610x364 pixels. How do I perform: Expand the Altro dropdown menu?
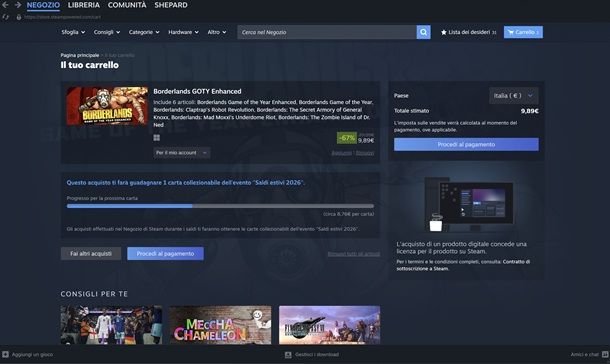[217, 32]
